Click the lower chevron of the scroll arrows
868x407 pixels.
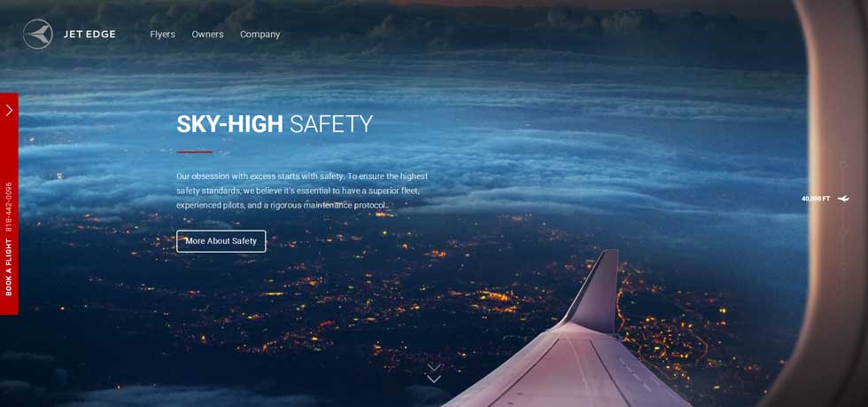click(x=434, y=380)
